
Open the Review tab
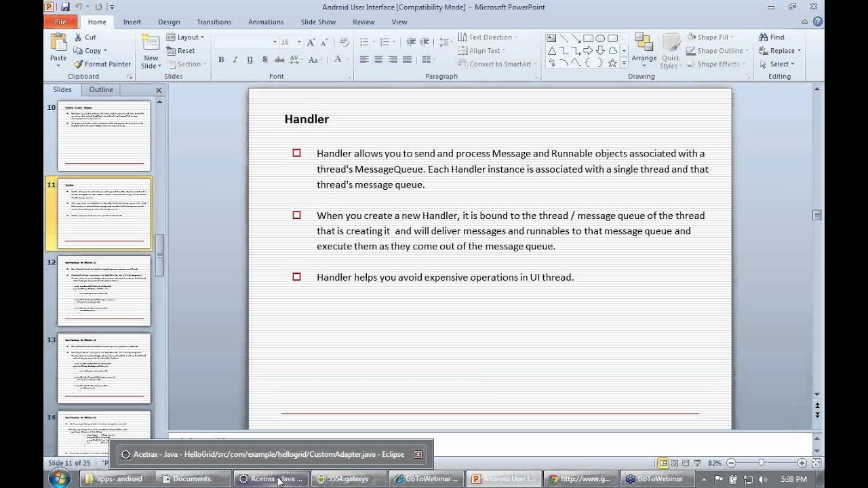[363, 22]
